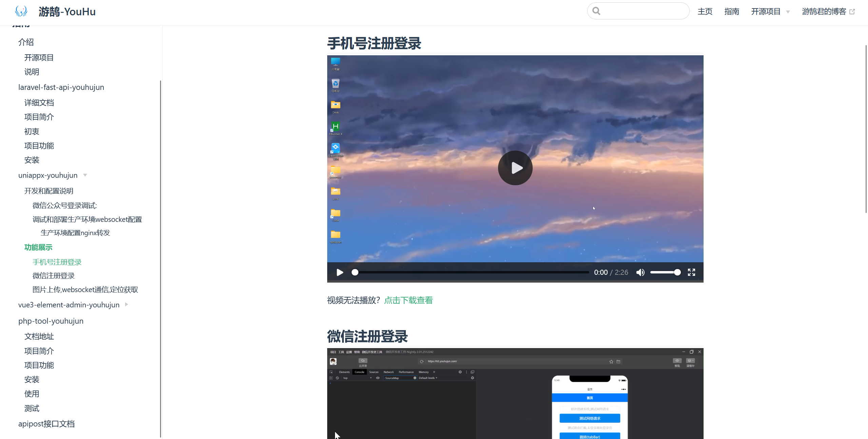Screen dimensions: 868x439
Task: Click the search magnifier icon
Action: tap(596, 11)
